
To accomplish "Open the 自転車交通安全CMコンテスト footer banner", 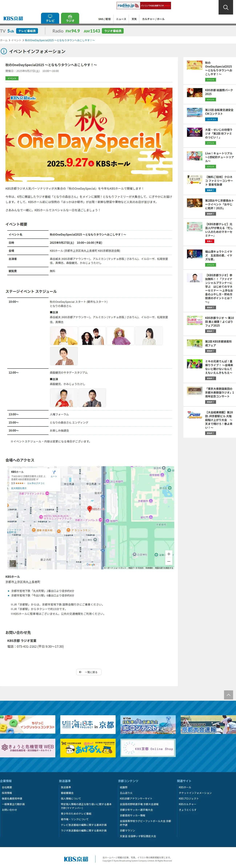I will [x=148, y=725].
